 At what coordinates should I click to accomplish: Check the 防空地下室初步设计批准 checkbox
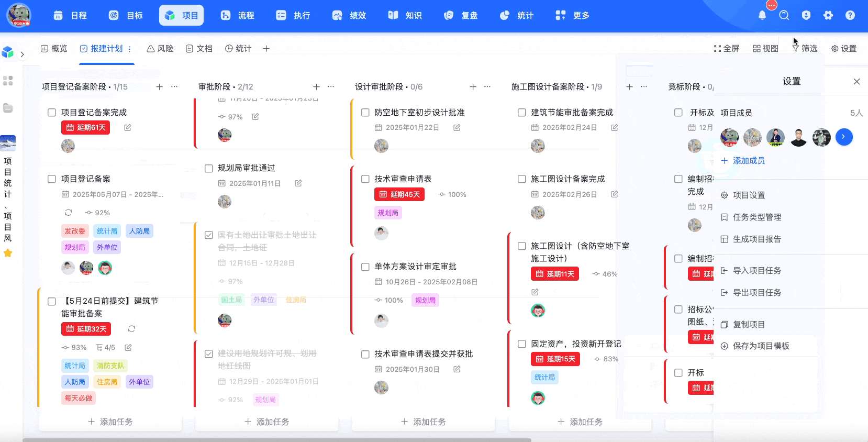365,113
